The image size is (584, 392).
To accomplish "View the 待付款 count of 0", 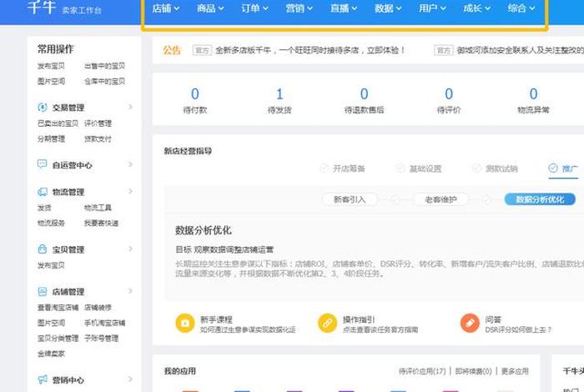I will click(194, 93).
